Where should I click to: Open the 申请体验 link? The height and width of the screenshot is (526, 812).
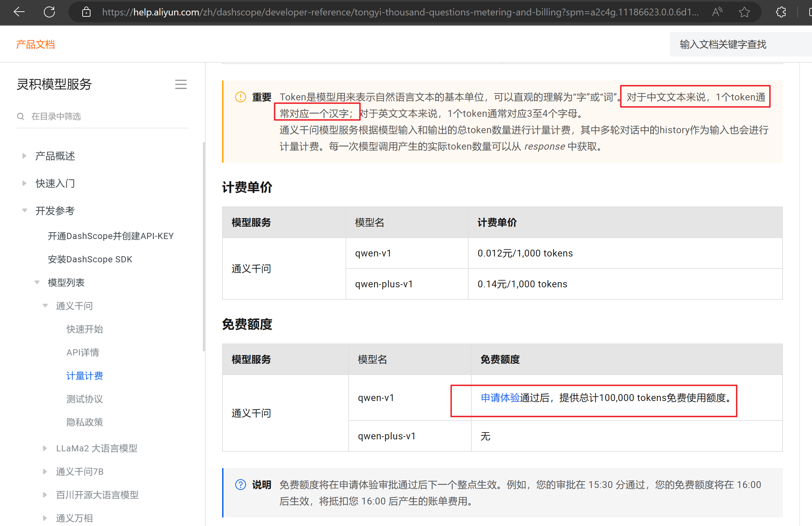500,398
